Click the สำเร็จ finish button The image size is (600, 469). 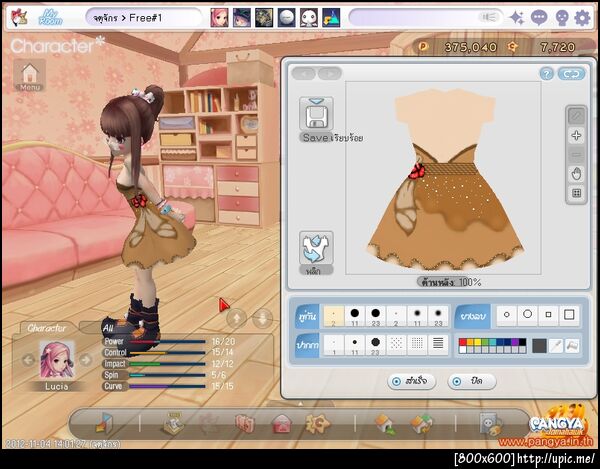[x=412, y=381]
